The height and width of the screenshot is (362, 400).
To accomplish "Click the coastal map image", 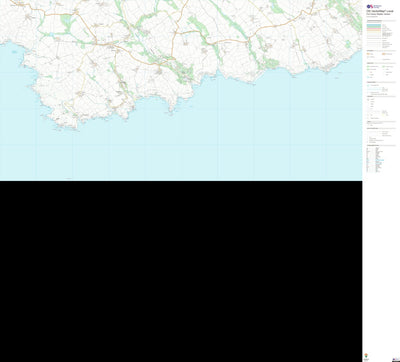I will [x=181, y=90].
